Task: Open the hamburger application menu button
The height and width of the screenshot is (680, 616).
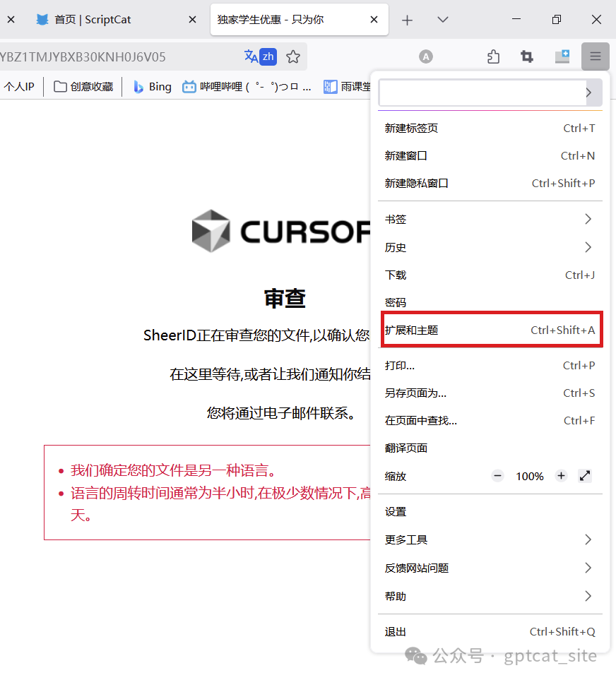Action: click(596, 56)
